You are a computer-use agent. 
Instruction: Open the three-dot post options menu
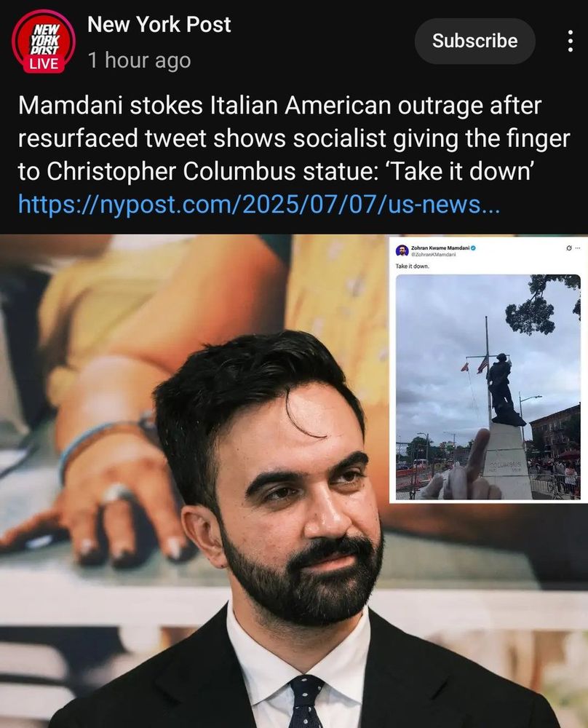point(571,41)
